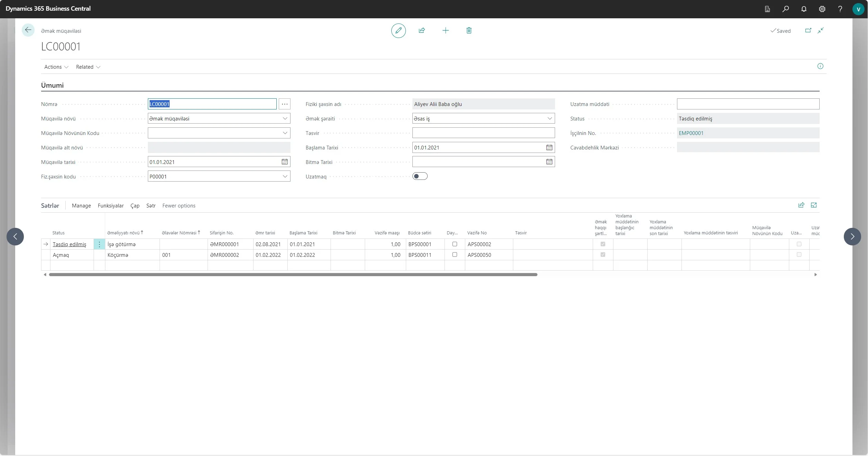Open the Funksiyalar menu in Sətrlər
Viewport: 868px width, 456px height.
coord(111,206)
